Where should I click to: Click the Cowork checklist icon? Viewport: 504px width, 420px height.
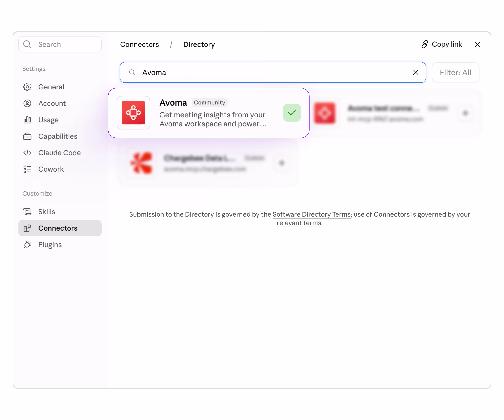[27, 169]
